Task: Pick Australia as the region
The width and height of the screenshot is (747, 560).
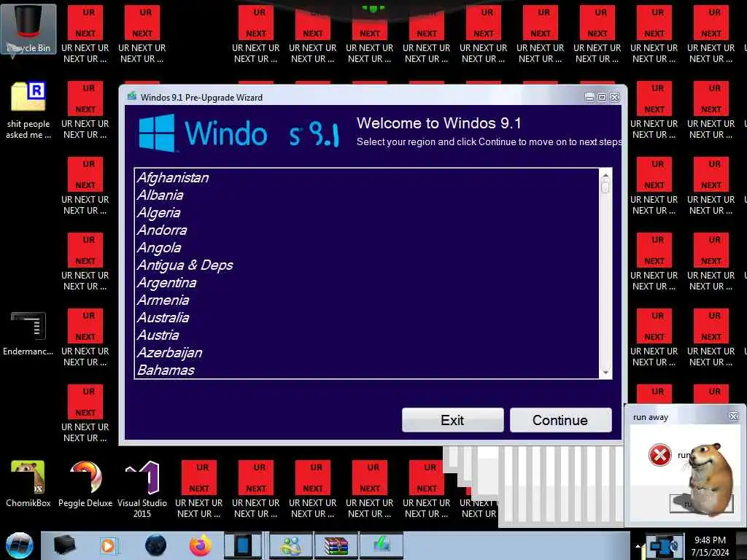Action: (x=367, y=318)
